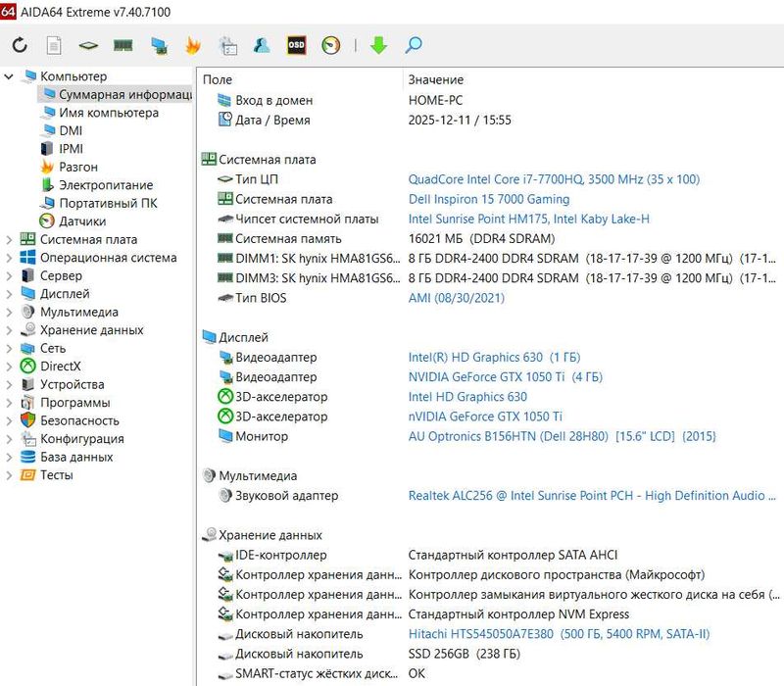The width and height of the screenshot is (784, 686).
Task: Select the Вход в домен row
Action: 490,101
